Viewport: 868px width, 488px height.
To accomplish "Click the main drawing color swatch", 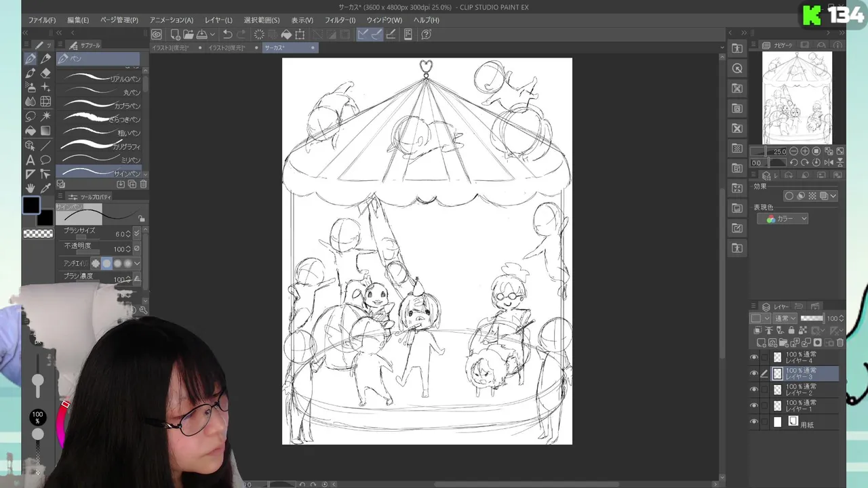I will pos(31,205).
